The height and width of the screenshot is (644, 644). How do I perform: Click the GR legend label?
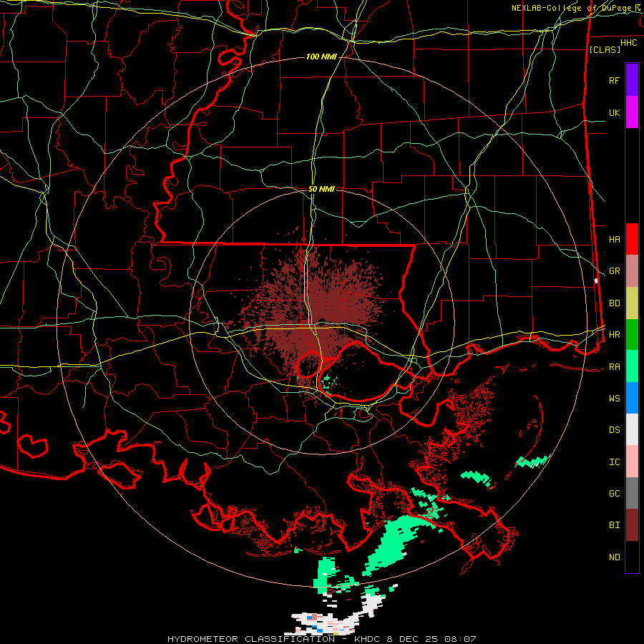(x=614, y=271)
